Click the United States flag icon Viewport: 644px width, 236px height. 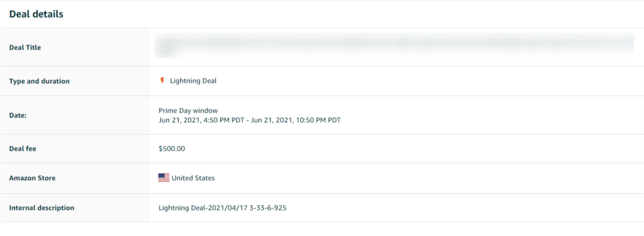164,178
